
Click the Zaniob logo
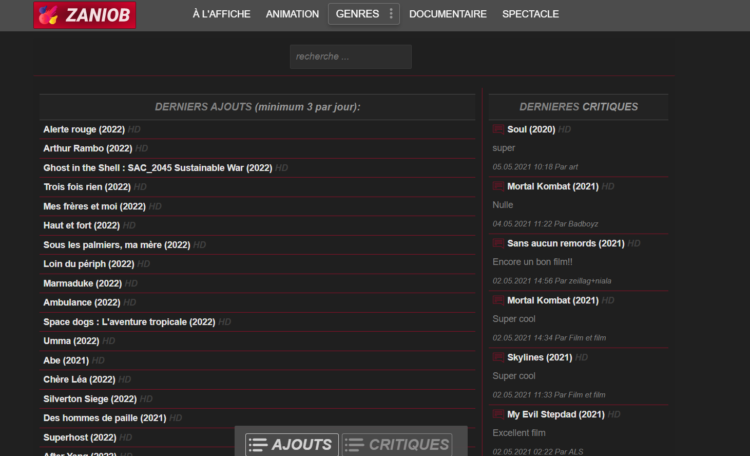click(85, 15)
